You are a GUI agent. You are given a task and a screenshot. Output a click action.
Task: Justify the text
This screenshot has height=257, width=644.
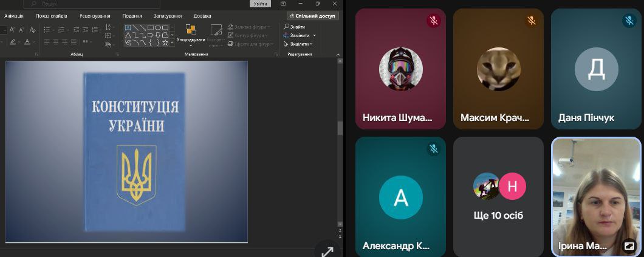click(x=74, y=41)
